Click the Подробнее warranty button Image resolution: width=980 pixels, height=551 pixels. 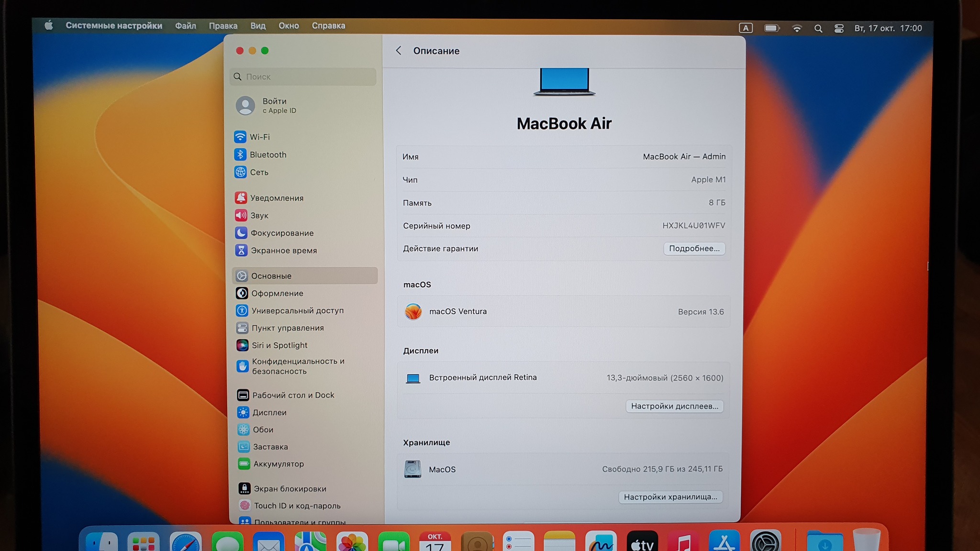694,249
